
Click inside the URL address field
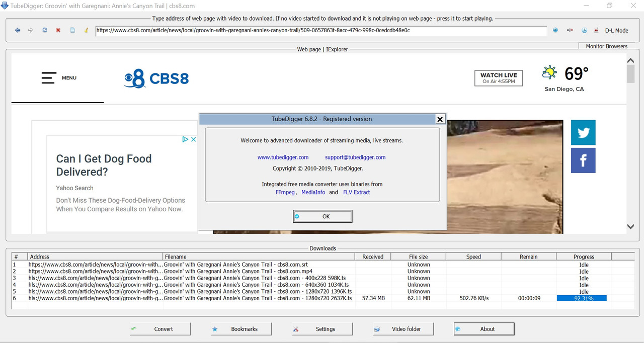tap(321, 30)
